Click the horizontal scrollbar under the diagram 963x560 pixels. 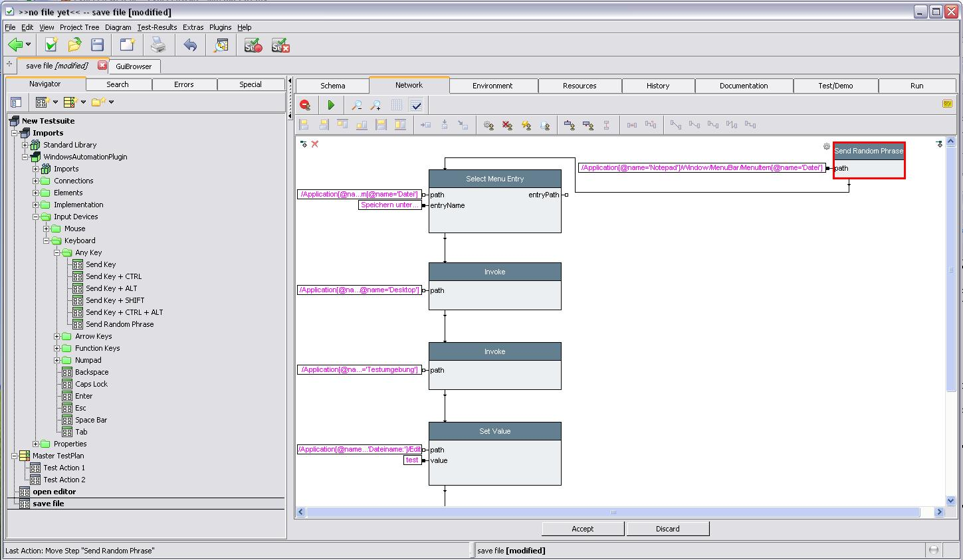(613, 512)
